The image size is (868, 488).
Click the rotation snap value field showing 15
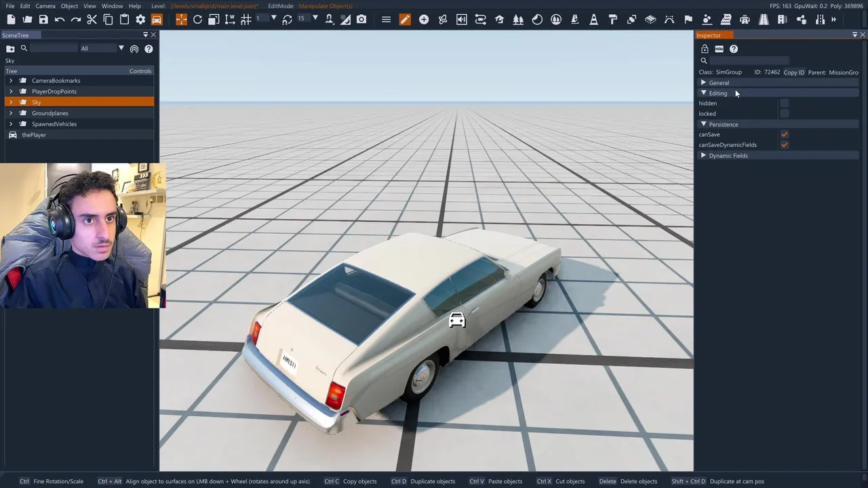(302, 18)
